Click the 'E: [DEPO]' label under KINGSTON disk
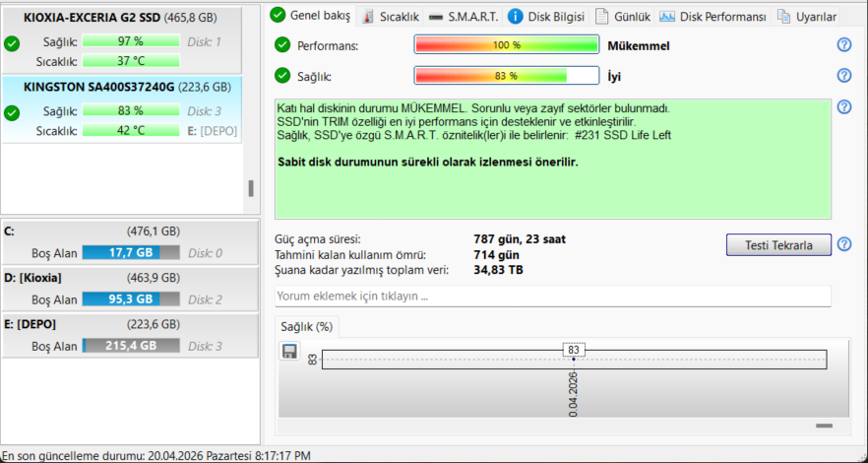 tap(213, 131)
